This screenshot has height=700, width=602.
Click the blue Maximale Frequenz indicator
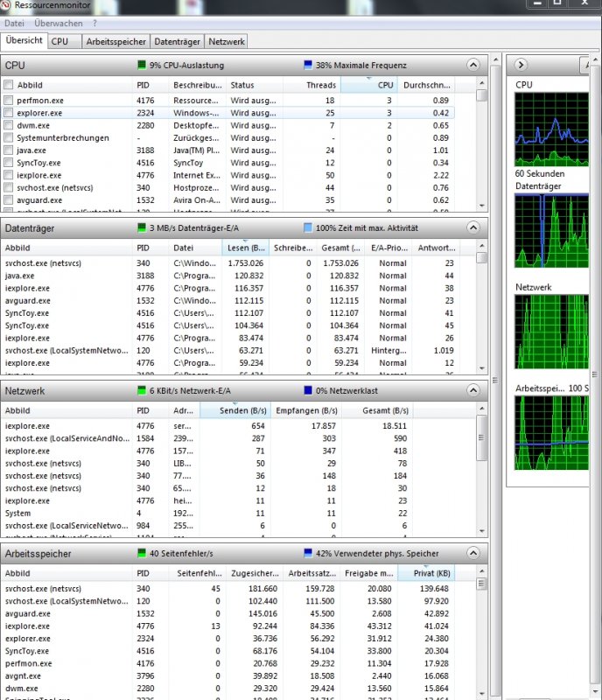(308, 66)
